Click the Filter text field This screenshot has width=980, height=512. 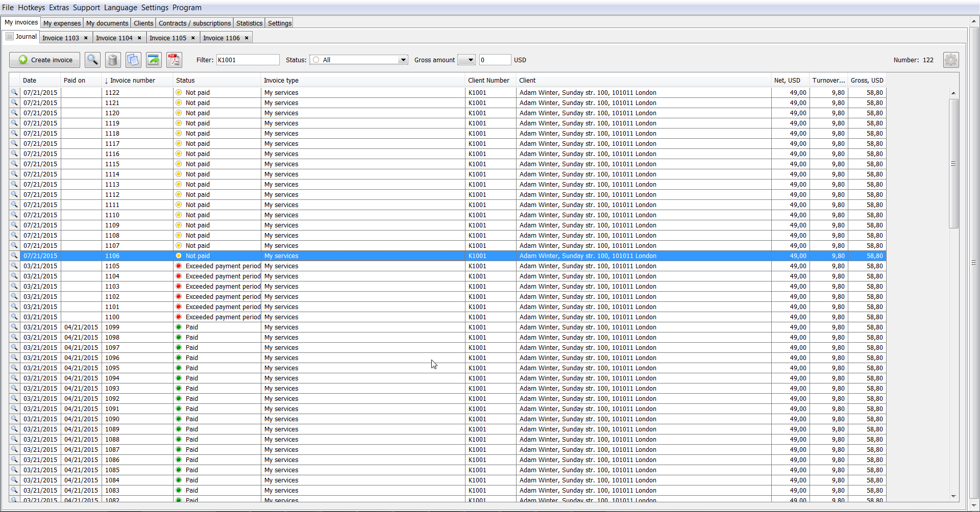click(248, 60)
